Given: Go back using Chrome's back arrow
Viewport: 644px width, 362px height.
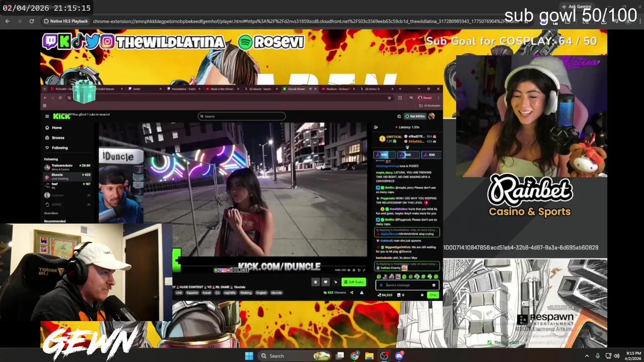Looking at the screenshot, I should point(7,21).
